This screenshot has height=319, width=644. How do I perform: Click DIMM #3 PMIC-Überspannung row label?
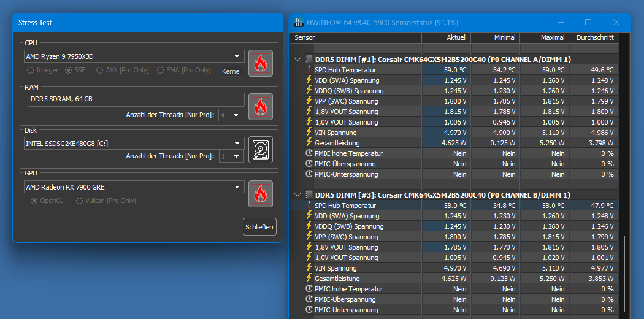[345, 299]
